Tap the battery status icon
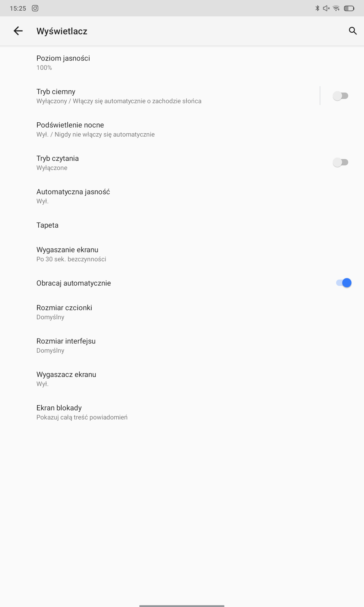 click(x=349, y=8)
